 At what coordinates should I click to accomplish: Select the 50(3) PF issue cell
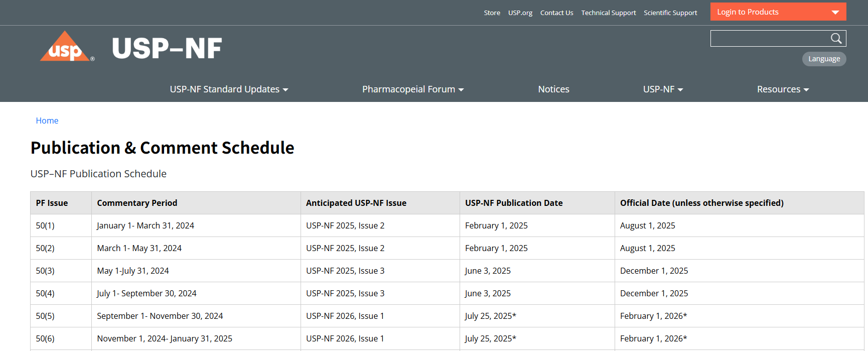coord(61,271)
